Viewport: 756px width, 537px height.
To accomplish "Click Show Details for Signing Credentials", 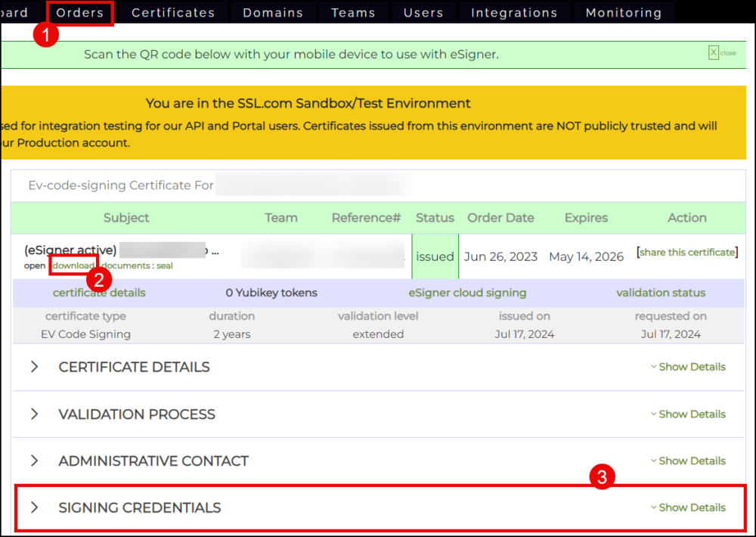I will coord(688,508).
